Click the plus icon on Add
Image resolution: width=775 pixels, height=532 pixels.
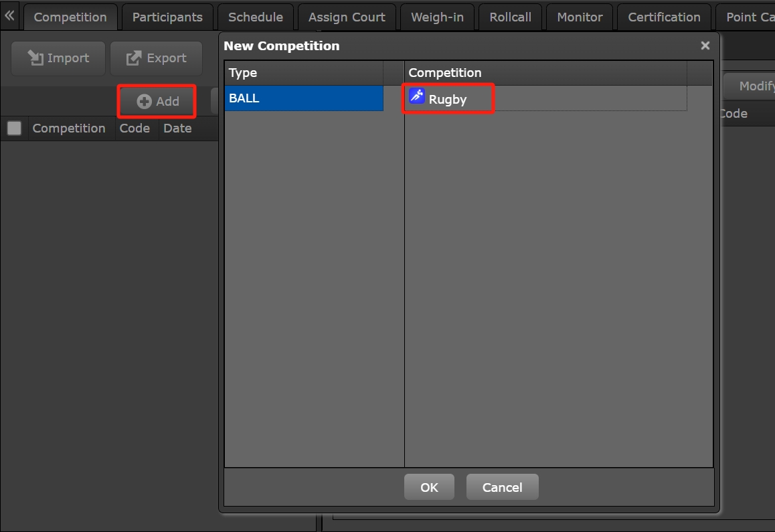(144, 101)
